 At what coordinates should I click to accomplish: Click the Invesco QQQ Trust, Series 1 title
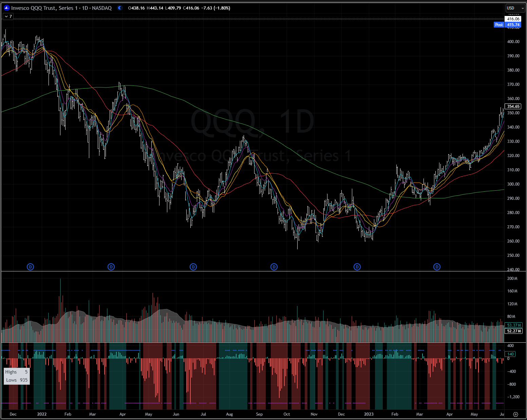tap(44, 8)
